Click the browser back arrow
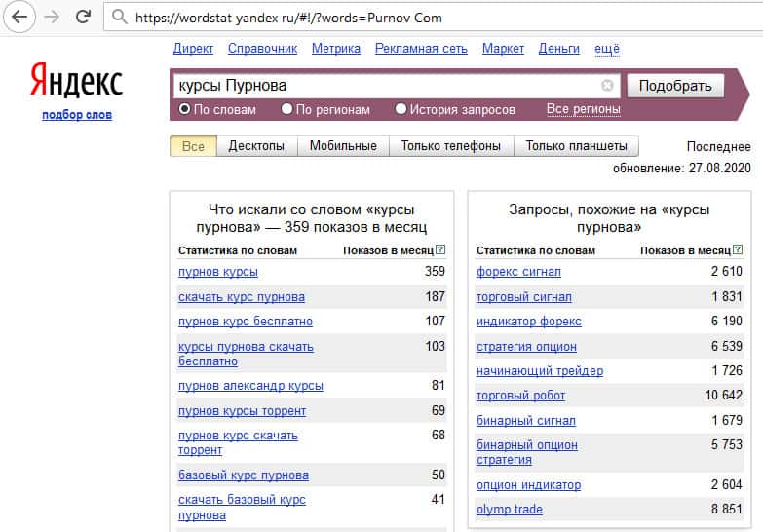 19,18
